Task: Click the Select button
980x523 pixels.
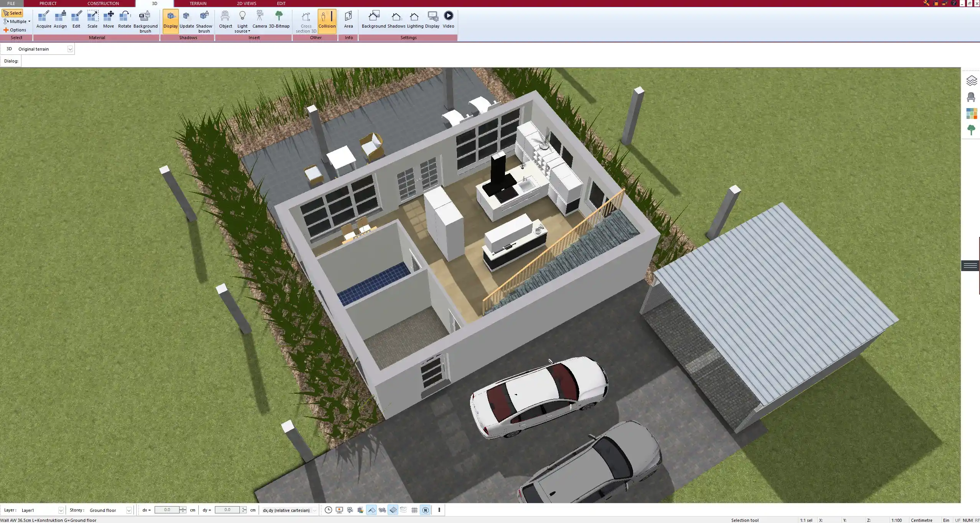Action: coord(13,13)
